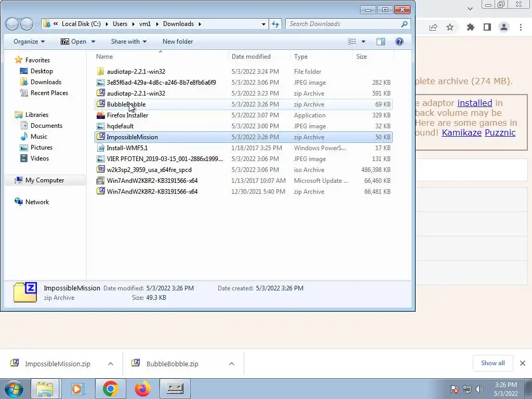Open the Explorer help icon
Image resolution: width=532 pixels, height=399 pixels.
(x=400, y=42)
